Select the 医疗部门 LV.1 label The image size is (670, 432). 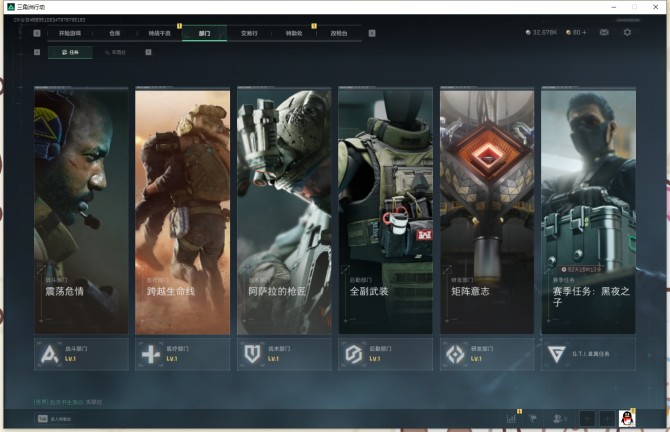coord(172,359)
